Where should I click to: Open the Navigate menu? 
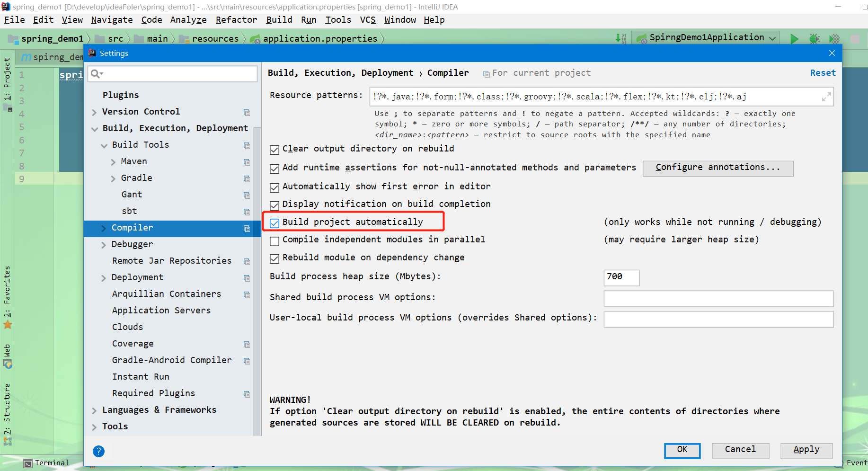(x=112, y=20)
